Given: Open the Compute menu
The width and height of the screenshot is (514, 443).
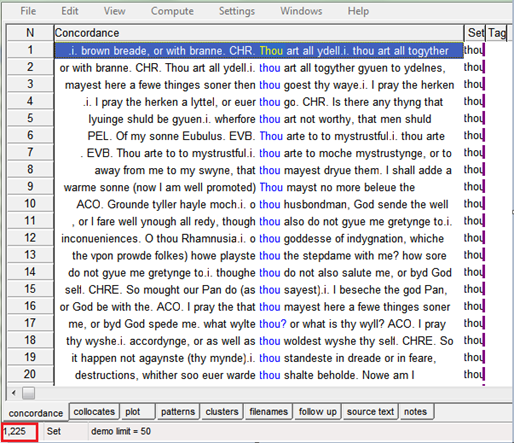Looking at the screenshot, I should coord(172,11).
